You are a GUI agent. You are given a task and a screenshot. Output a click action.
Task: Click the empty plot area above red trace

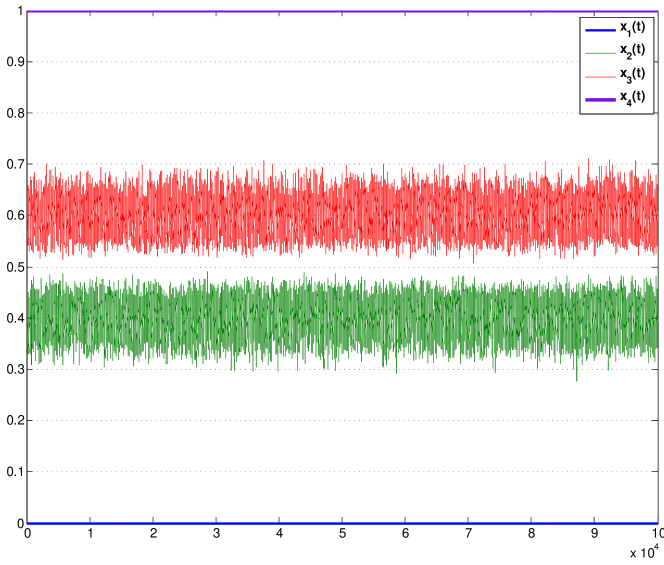300,90
